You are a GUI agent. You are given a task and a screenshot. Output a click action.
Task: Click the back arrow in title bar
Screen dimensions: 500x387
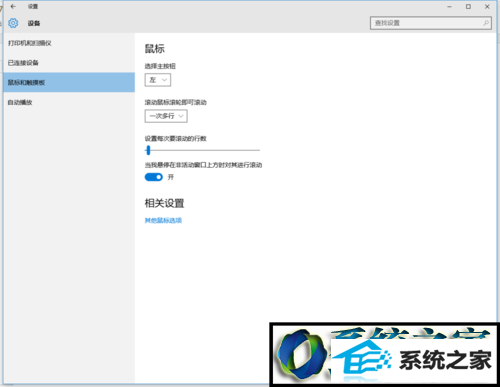point(13,6)
